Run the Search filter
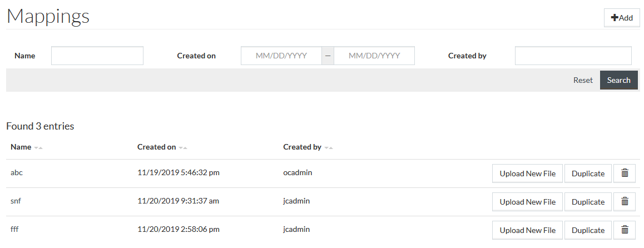644x248 pixels. (618, 80)
